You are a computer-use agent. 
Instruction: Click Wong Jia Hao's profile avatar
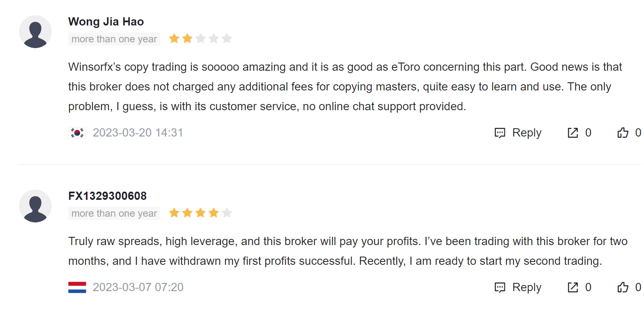(x=35, y=32)
